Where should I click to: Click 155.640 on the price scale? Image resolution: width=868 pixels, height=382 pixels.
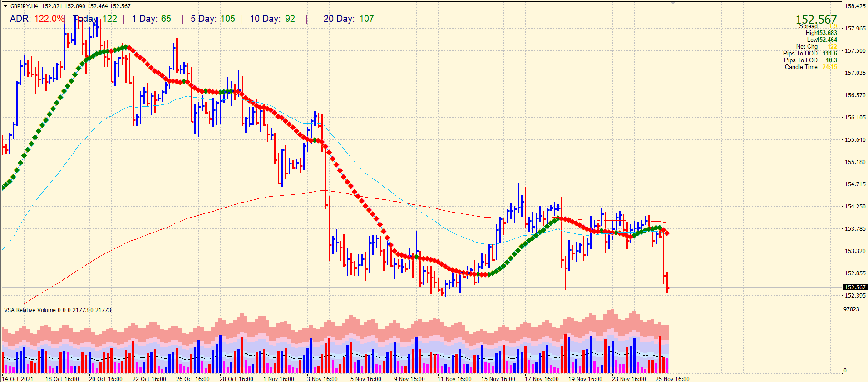[855, 140]
